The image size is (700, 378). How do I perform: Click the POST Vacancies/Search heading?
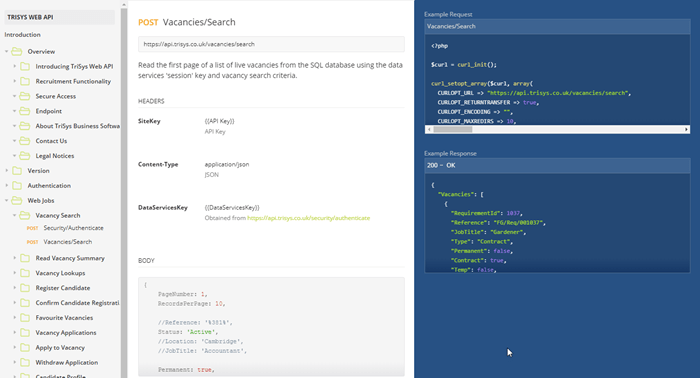[x=187, y=22]
